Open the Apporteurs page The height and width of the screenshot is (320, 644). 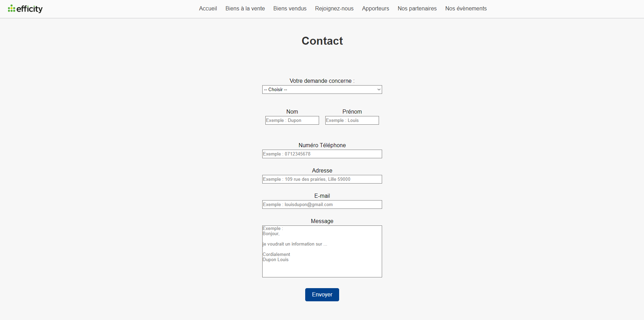(375, 9)
